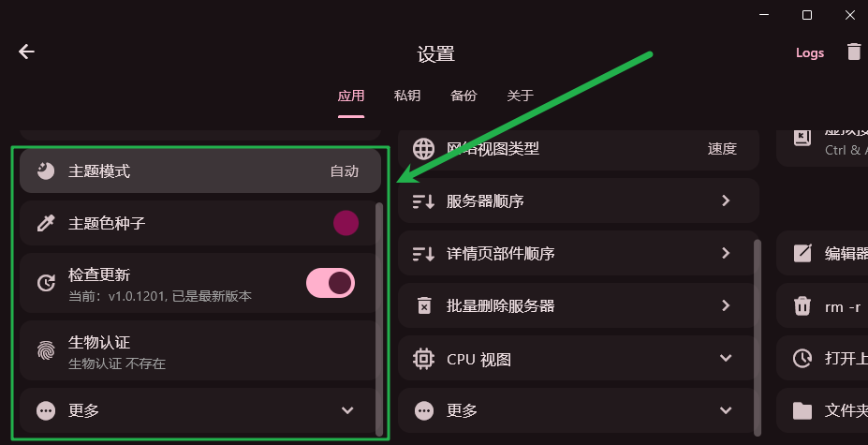868x445 pixels.
Task: Click the theme seed color swatch
Action: coord(346,223)
